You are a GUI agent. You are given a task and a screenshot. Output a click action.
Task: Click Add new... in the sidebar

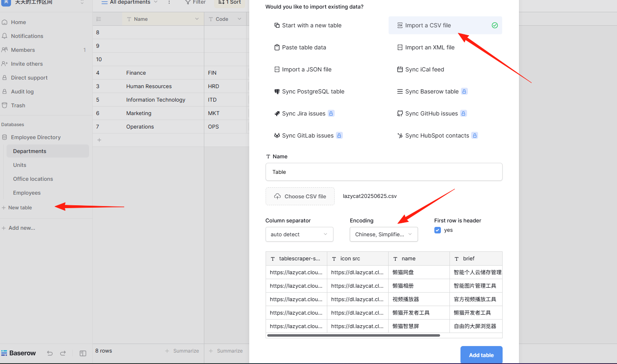coord(18,228)
